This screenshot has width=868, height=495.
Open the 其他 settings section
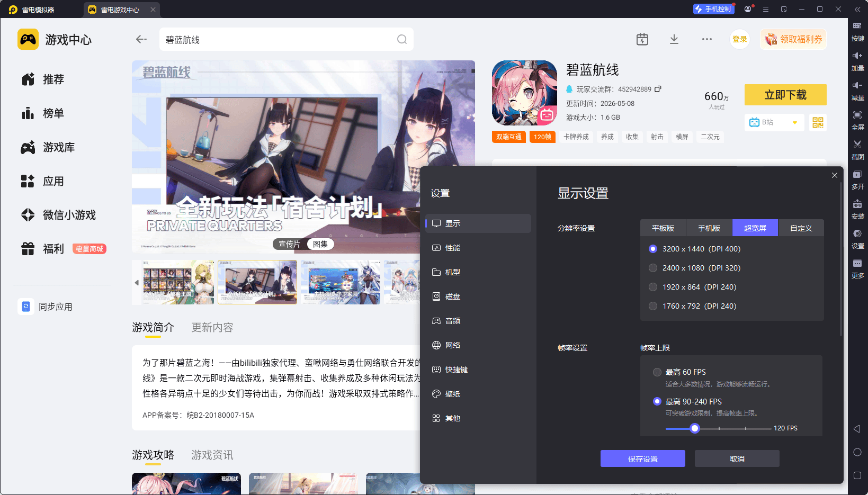(478, 418)
